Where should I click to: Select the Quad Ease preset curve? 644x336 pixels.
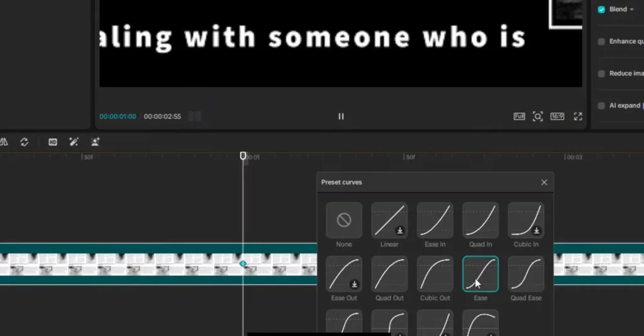coord(526,274)
